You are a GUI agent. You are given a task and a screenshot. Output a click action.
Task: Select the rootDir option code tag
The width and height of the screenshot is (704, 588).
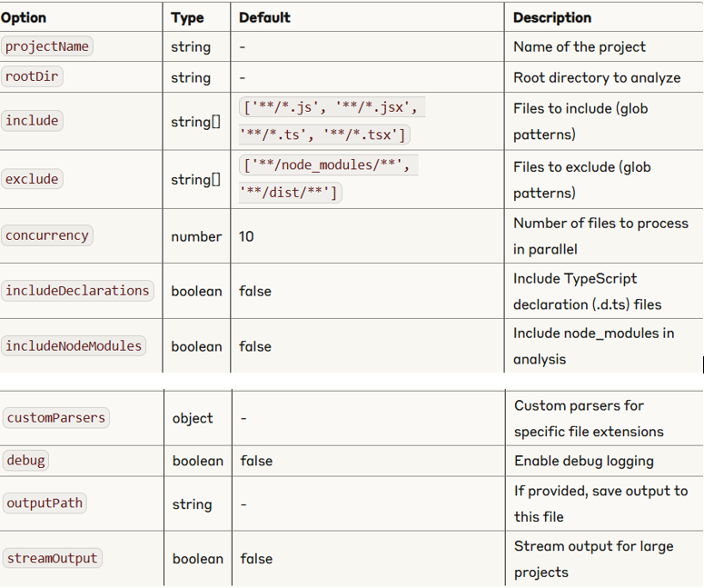tap(32, 77)
